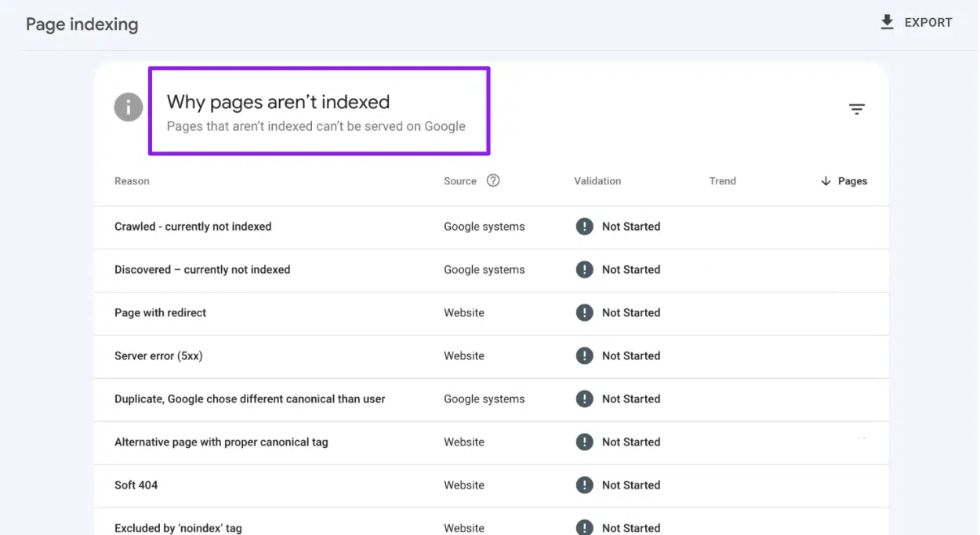Click the Source column help question mark
The width and height of the screenshot is (980, 535).
point(493,180)
